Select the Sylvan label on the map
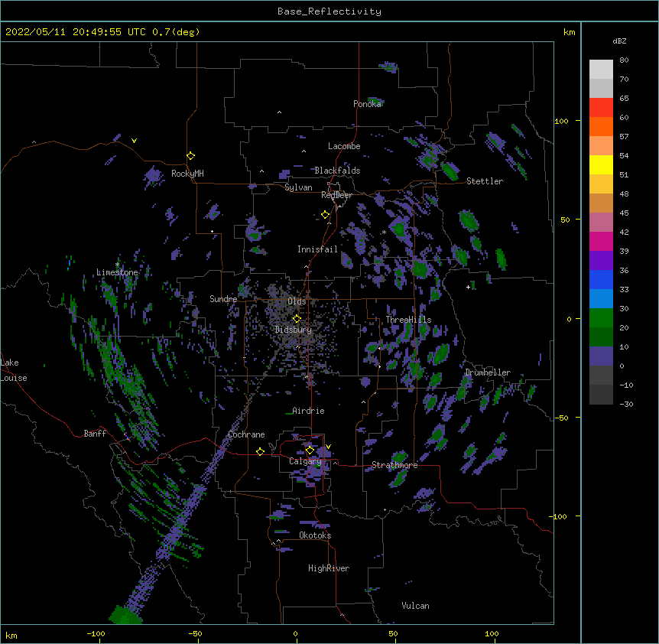Image resolution: width=659 pixels, height=644 pixels. pyautogui.click(x=298, y=187)
